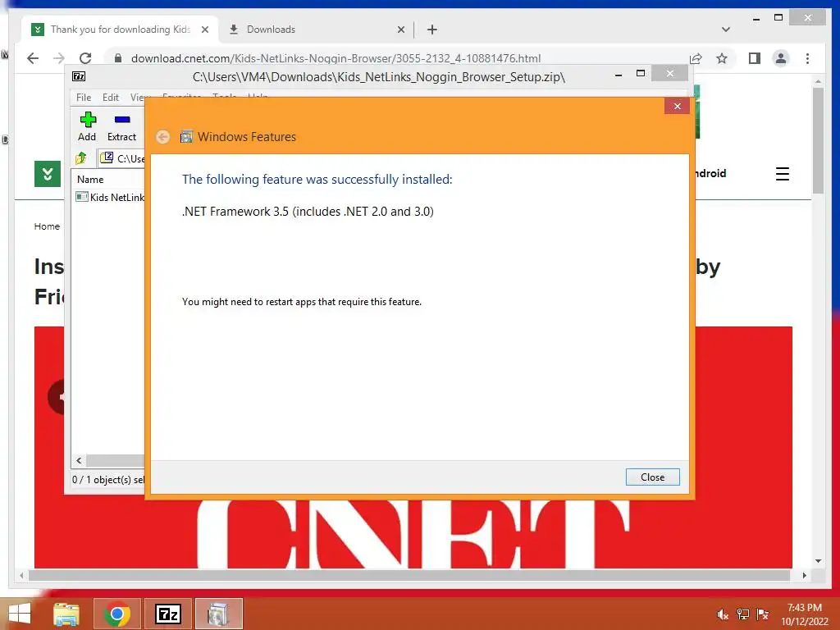Reload the page in Chrome

pos(85,58)
